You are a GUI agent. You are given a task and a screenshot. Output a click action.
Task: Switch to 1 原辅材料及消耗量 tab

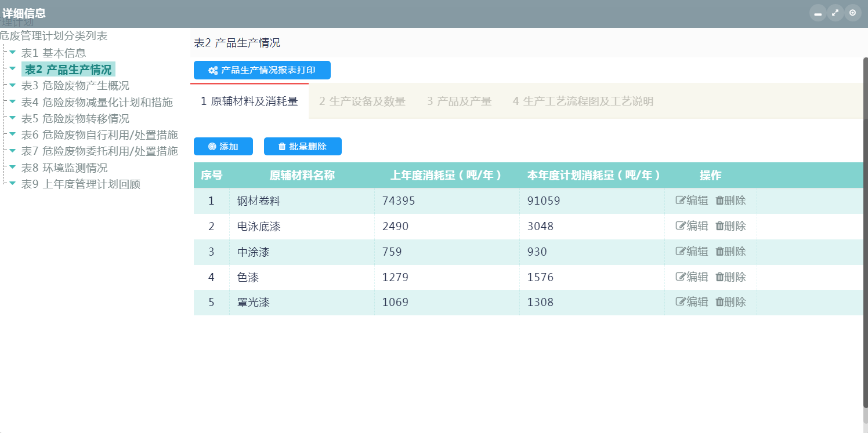pyautogui.click(x=249, y=101)
